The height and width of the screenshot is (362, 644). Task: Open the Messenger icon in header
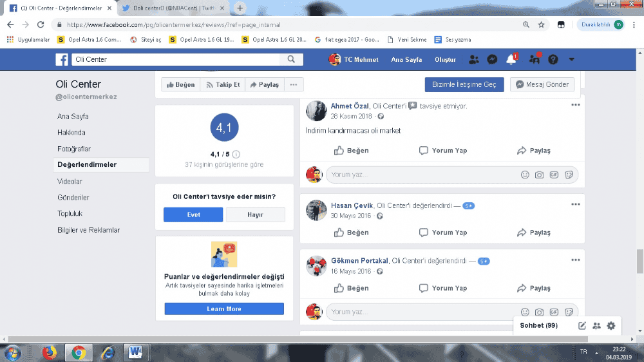coord(492,59)
